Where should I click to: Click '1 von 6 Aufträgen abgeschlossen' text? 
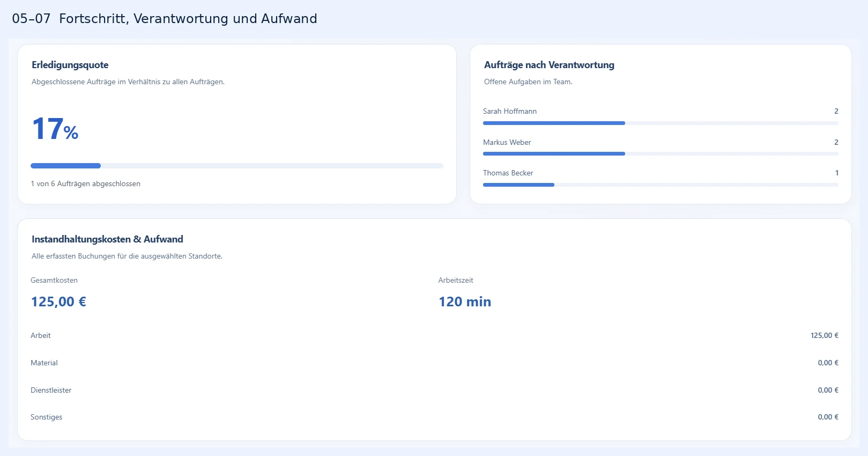[85, 183]
